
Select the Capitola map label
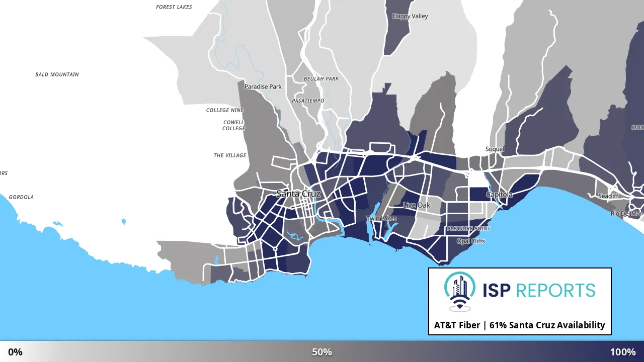499,195
